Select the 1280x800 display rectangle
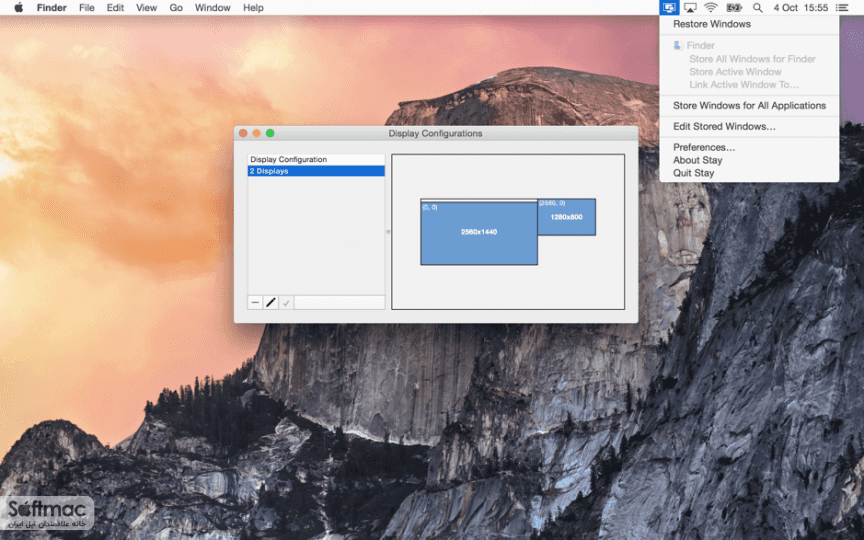This screenshot has height=540, width=864. tap(566, 217)
